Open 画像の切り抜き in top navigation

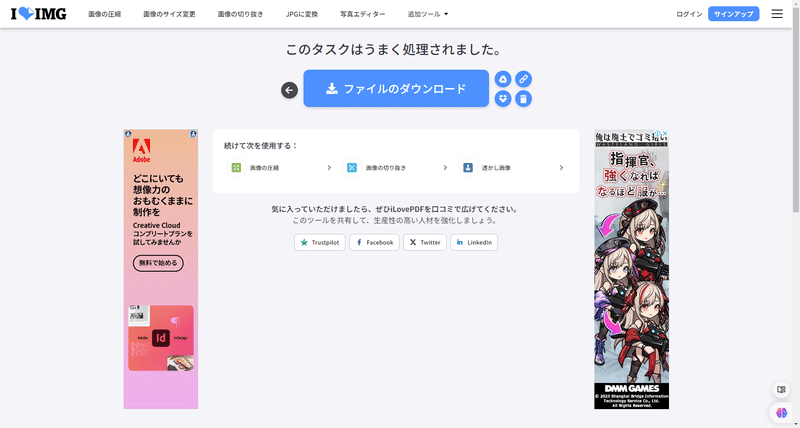[x=240, y=14]
